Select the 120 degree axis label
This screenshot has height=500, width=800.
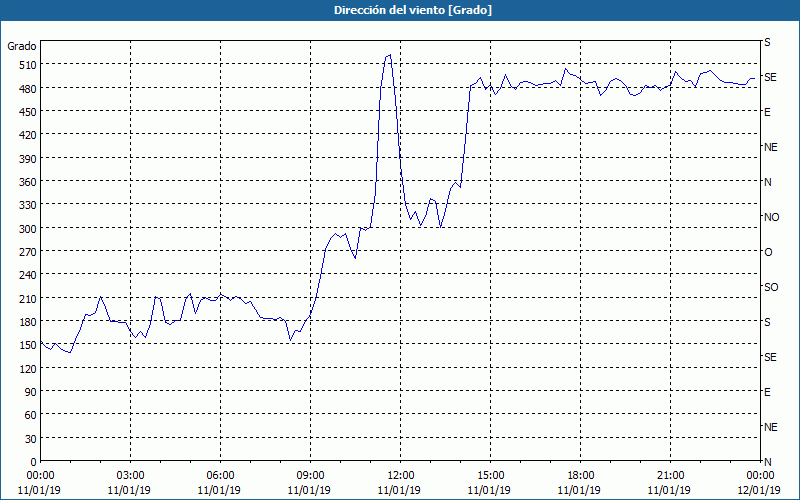(x=28, y=369)
